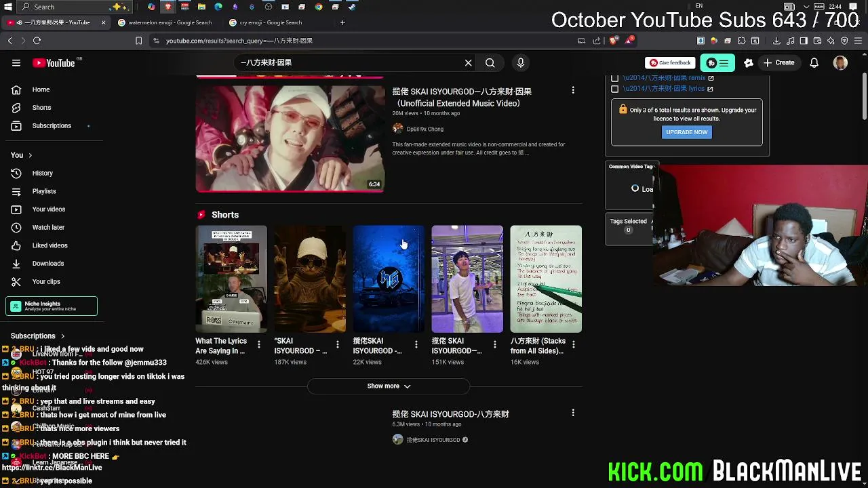Open the 'What The Lyrics Are Saying' short thumbnail
This screenshot has width=868, height=488.
coord(231,279)
